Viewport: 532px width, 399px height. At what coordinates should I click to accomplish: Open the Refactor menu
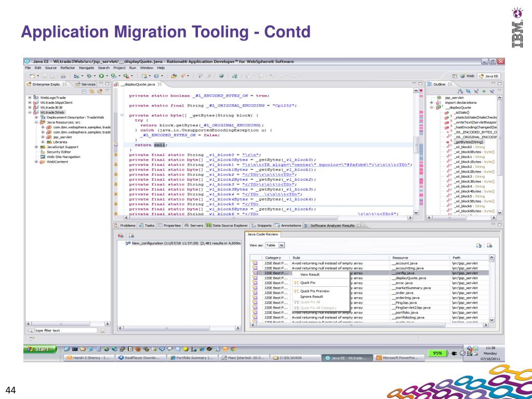(68, 68)
